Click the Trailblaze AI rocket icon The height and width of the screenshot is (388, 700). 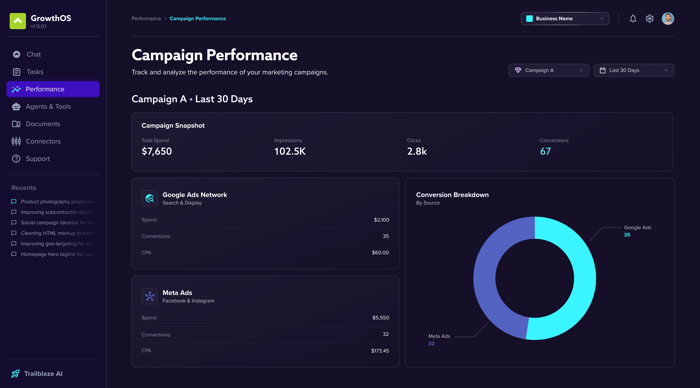16,374
